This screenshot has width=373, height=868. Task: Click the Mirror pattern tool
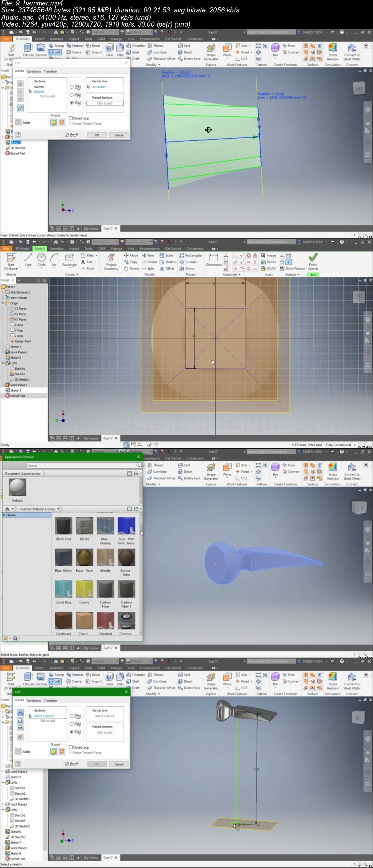[x=187, y=268]
